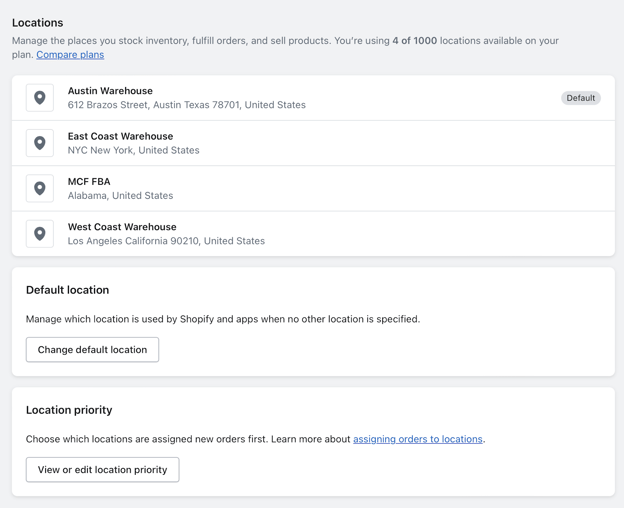The height and width of the screenshot is (508, 624).
Task: Click the Default badge on Austin Warehouse
Action: [x=580, y=98]
